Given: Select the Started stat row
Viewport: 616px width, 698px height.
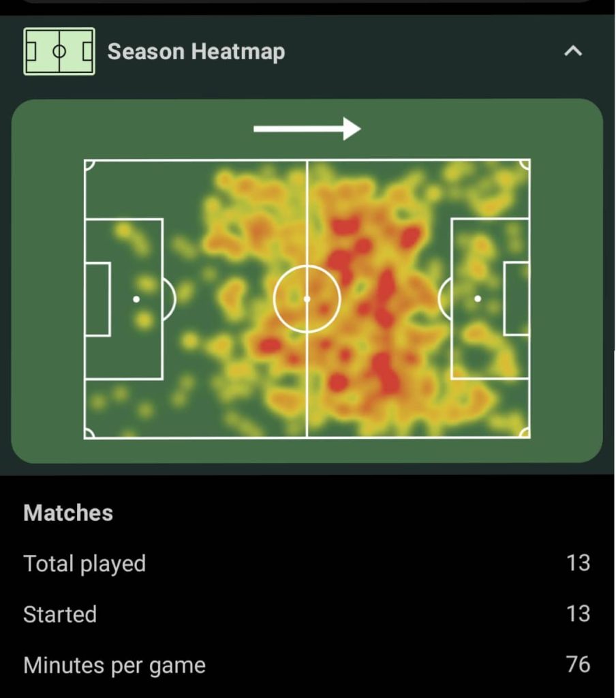Looking at the screenshot, I should (x=307, y=614).
